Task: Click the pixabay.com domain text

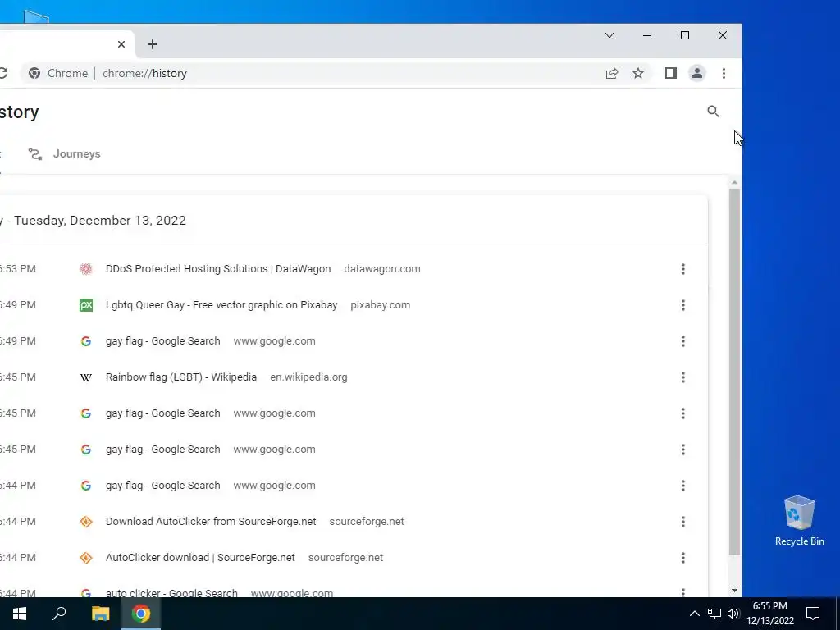Action: coord(381,305)
